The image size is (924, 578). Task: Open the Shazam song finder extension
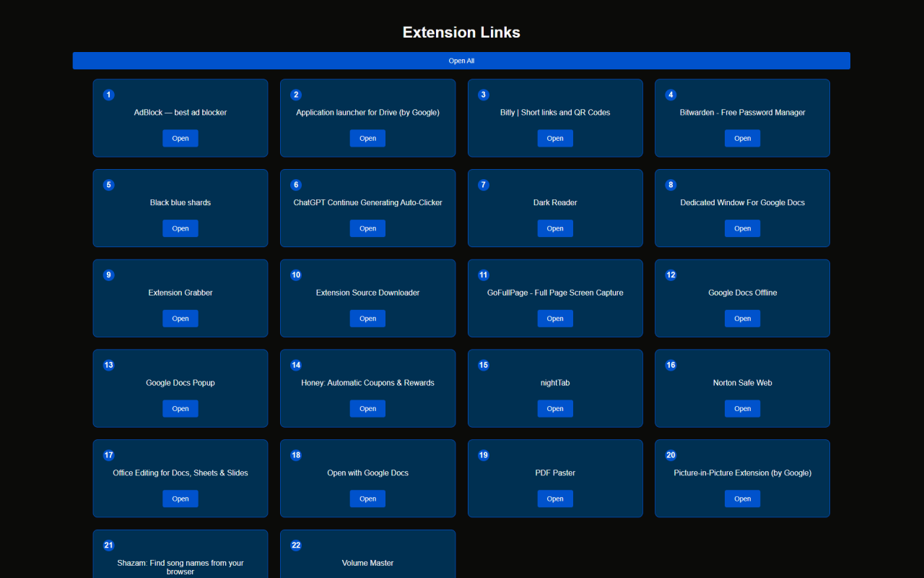180,568
